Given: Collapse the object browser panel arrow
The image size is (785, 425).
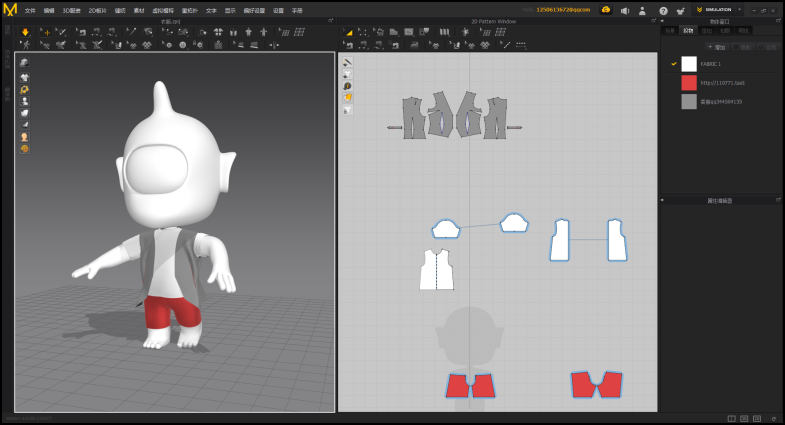Looking at the screenshot, I should (663, 20).
